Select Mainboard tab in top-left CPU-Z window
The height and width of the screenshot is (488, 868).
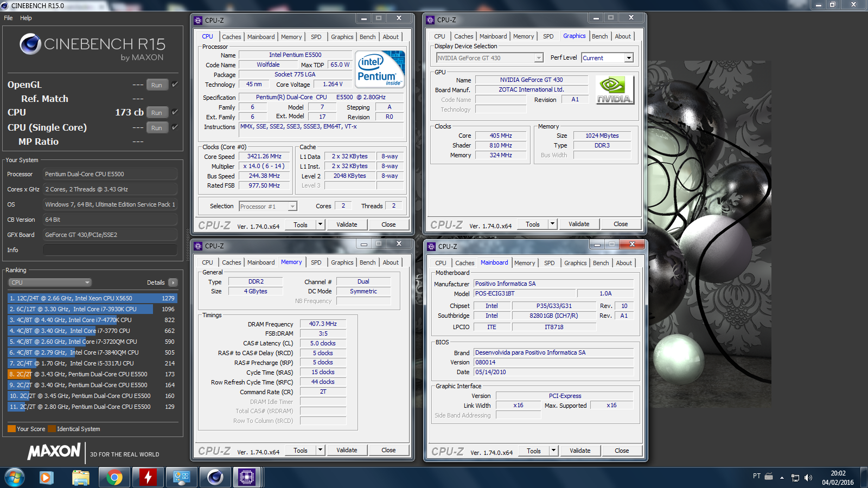261,37
